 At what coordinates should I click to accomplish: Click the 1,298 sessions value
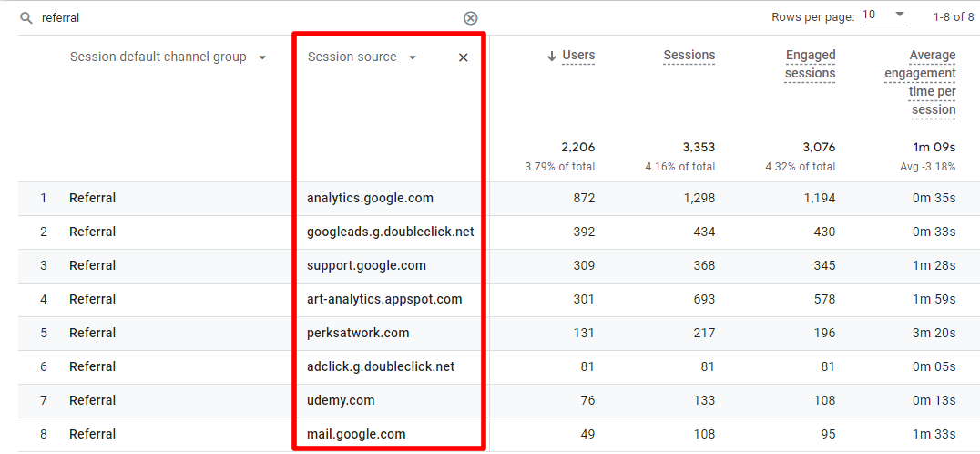699,198
